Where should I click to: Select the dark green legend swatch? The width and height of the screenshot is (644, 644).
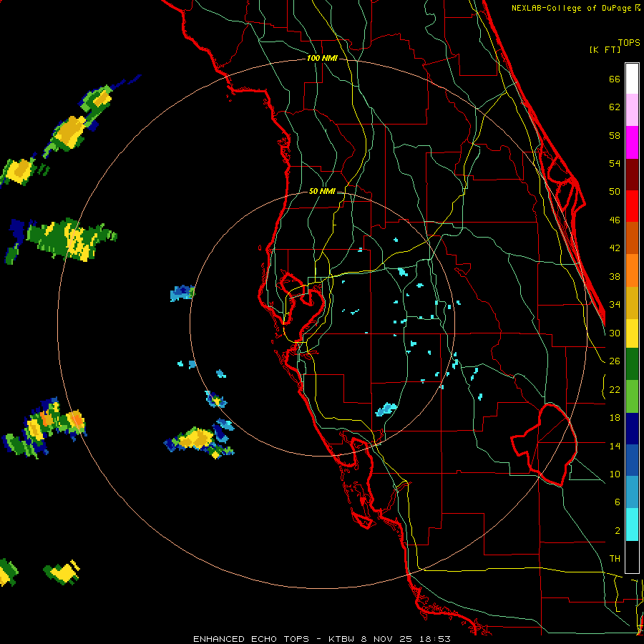632,364
